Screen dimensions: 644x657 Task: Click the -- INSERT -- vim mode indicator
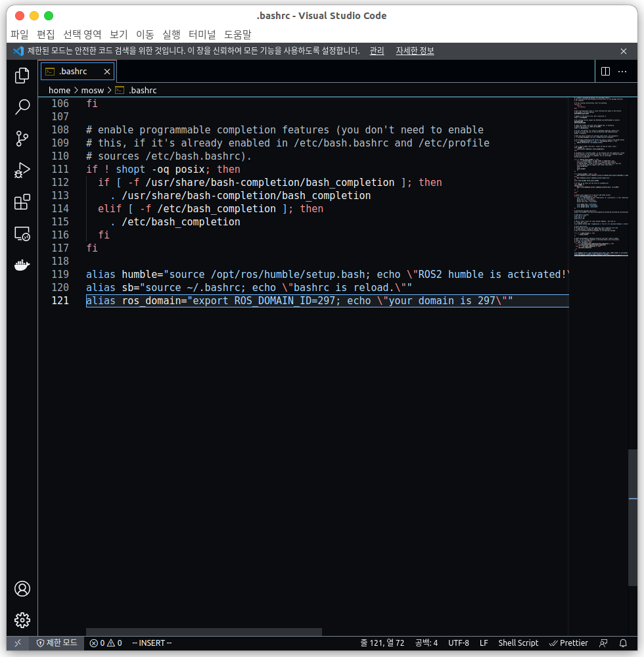(152, 643)
